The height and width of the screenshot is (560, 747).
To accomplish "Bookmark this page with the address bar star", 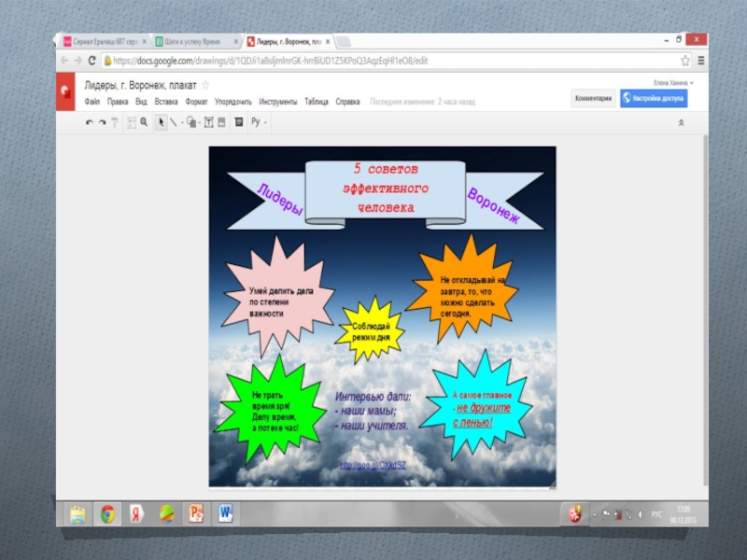I will coord(684,60).
